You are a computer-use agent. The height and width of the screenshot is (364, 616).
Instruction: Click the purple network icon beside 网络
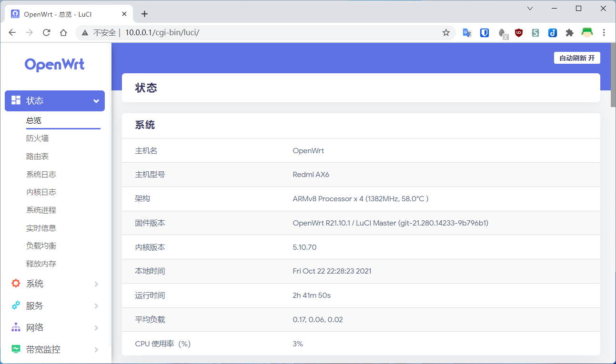[x=16, y=327]
